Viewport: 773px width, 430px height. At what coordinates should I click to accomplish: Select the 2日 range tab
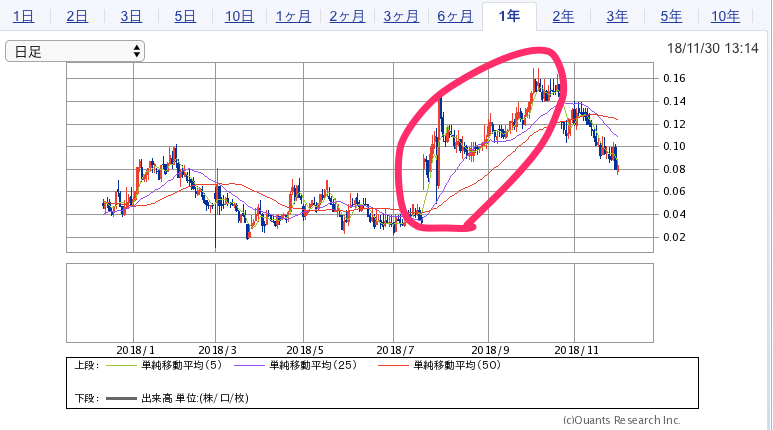(77, 16)
